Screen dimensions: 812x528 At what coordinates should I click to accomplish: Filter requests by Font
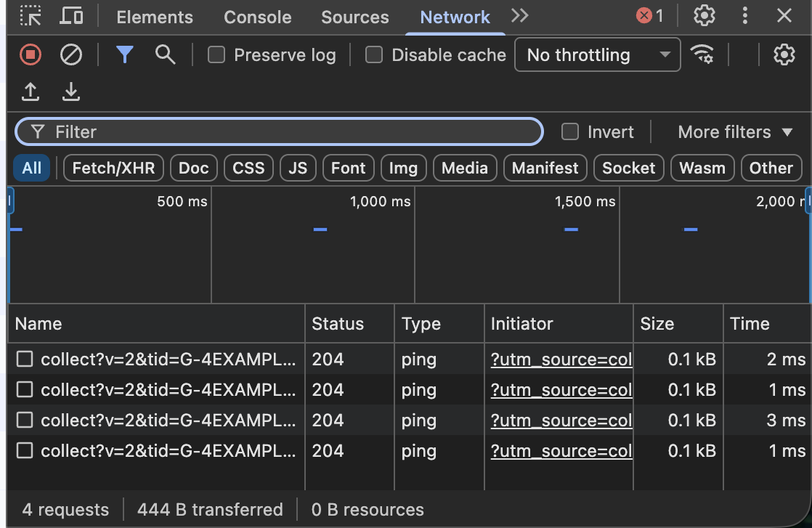point(349,168)
